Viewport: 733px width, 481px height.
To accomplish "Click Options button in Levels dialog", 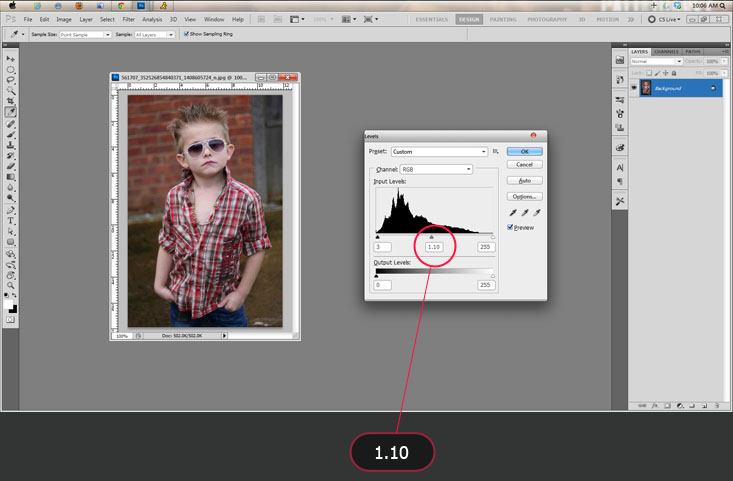I will click(525, 196).
